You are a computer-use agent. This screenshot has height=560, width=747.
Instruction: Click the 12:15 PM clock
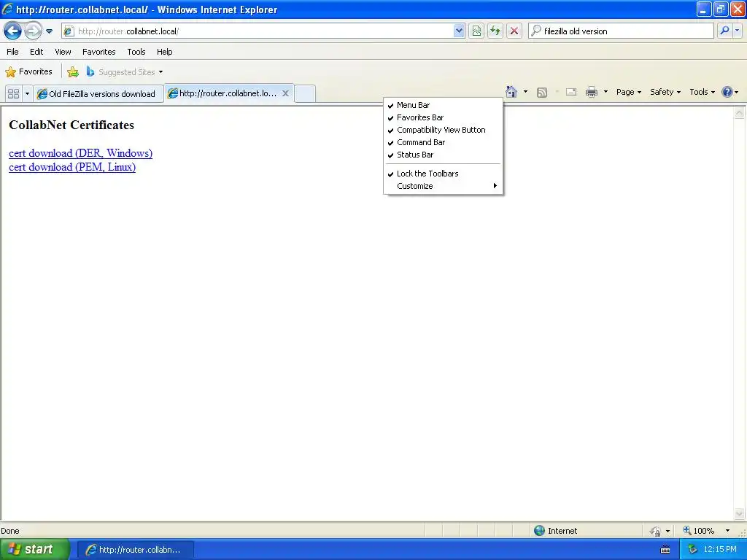pos(720,550)
